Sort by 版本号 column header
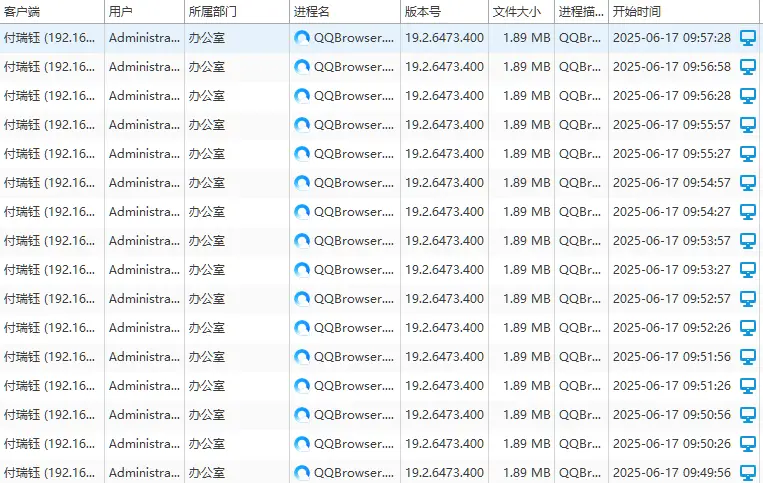This screenshot has height=483, width=763. (x=444, y=12)
